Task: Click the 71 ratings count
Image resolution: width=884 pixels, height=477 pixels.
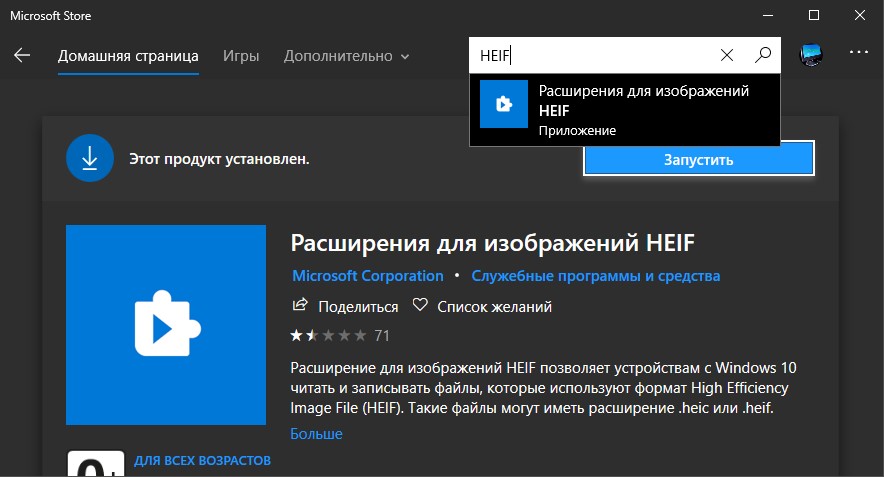Action: [382, 336]
